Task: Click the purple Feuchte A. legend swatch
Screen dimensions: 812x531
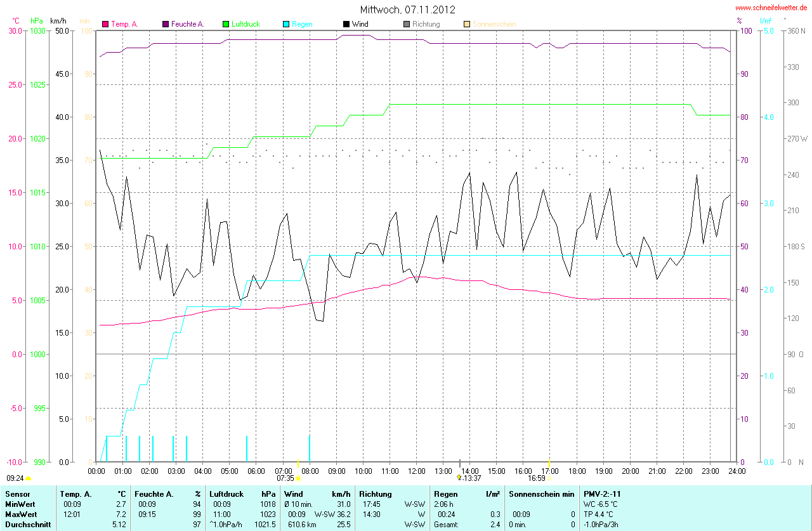Action: [166, 24]
